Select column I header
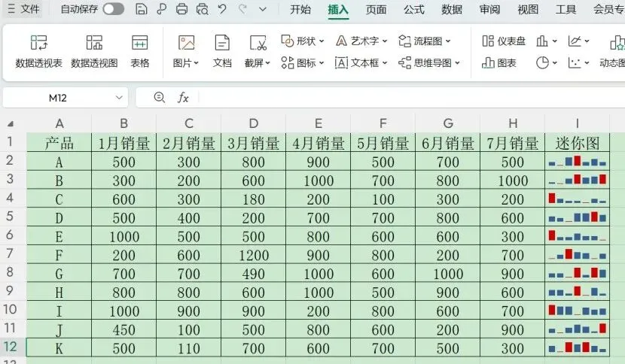This screenshot has height=364, width=625. click(x=577, y=123)
